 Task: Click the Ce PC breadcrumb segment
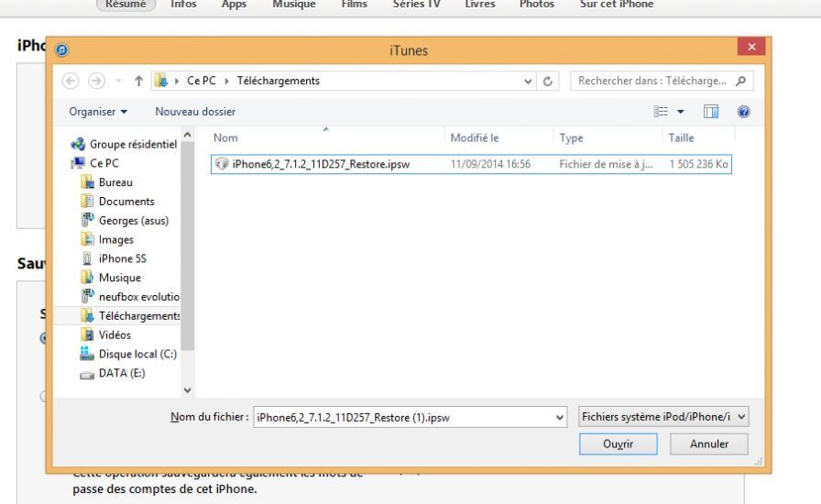[x=202, y=81]
